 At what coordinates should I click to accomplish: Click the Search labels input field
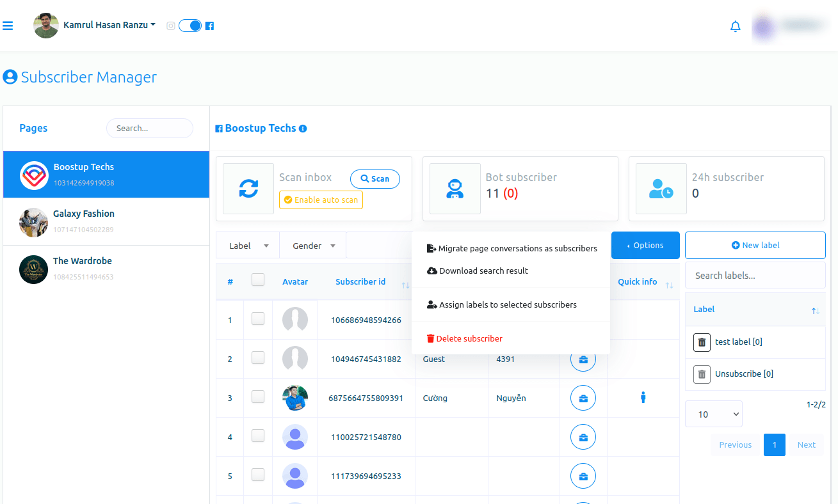[x=755, y=276]
